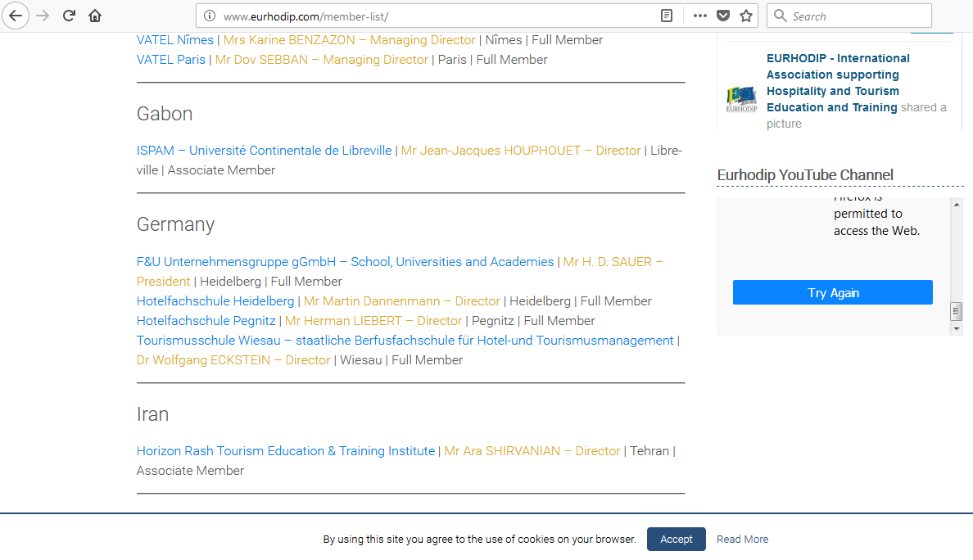Open the page actions menu
The height and width of the screenshot is (560, 973).
coord(700,16)
